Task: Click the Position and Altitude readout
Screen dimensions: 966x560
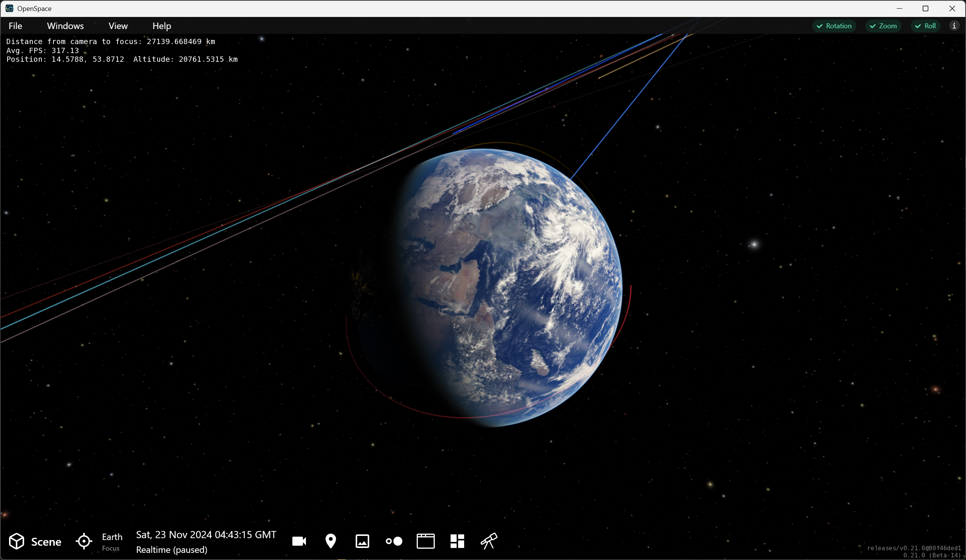Action: tap(122, 59)
